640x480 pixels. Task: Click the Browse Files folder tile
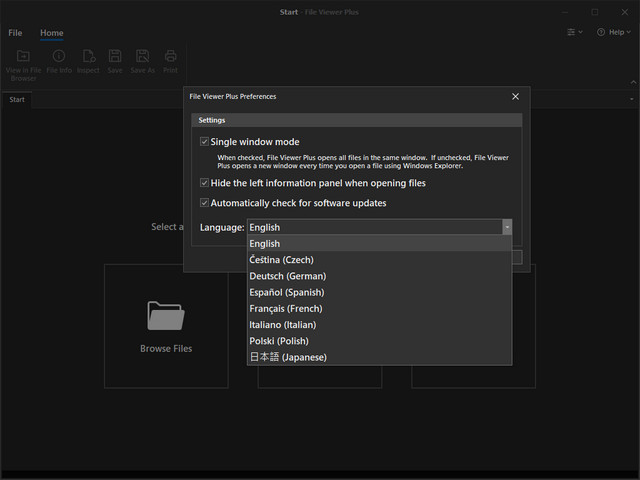[166, 326]
